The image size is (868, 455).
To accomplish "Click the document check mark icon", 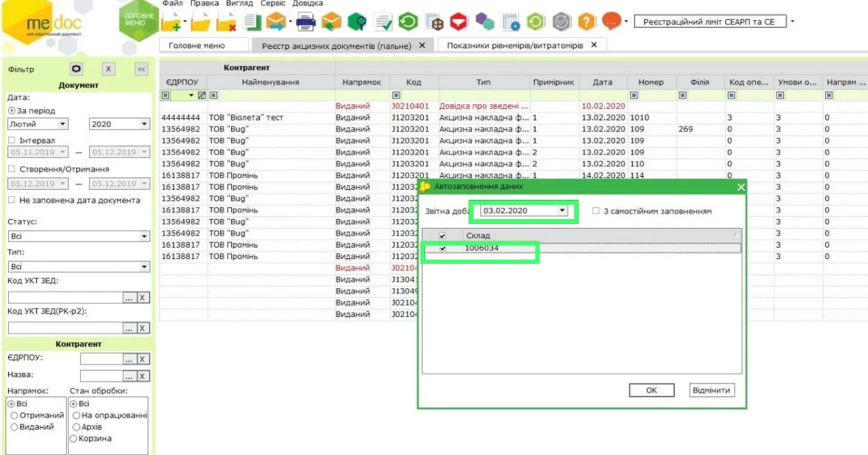I will tap(384, 23).
